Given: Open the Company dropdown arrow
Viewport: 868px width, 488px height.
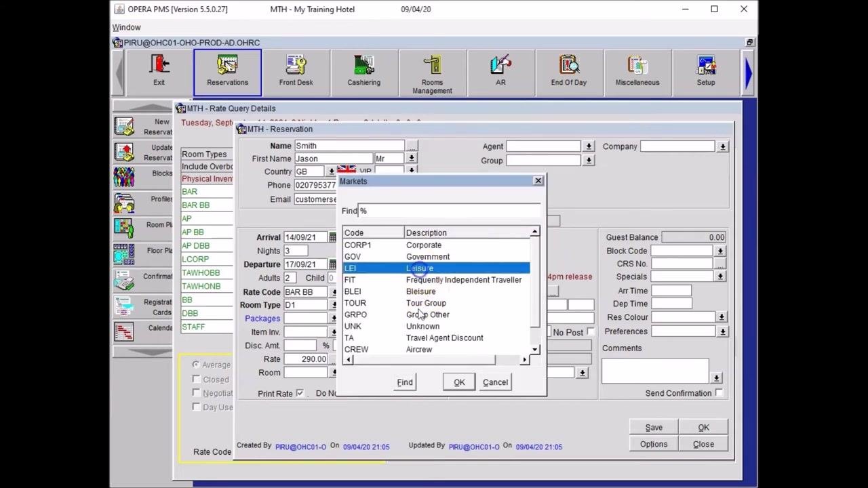Looking at the screenshot, I should (x=723, y=146).
